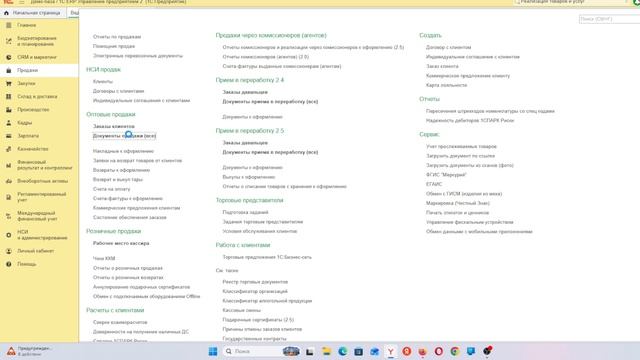
Task: Open the Зарплата section icon
Action: pyautogui.click(x=9, y=136)
